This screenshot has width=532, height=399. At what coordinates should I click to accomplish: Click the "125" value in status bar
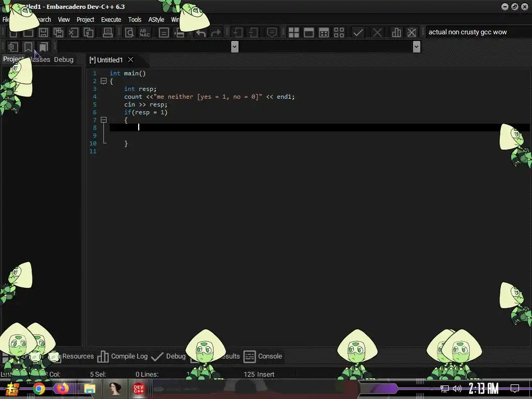click(249, 374)
